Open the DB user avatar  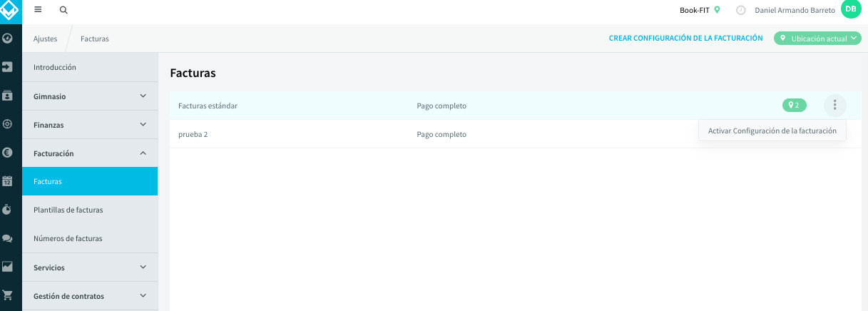[x=851, y=9]
